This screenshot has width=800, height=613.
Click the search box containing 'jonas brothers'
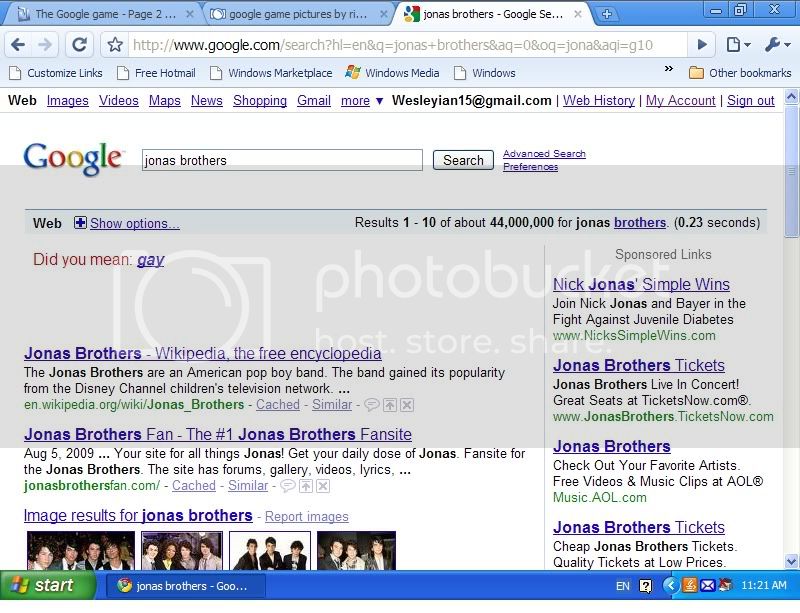pos(282,160)
